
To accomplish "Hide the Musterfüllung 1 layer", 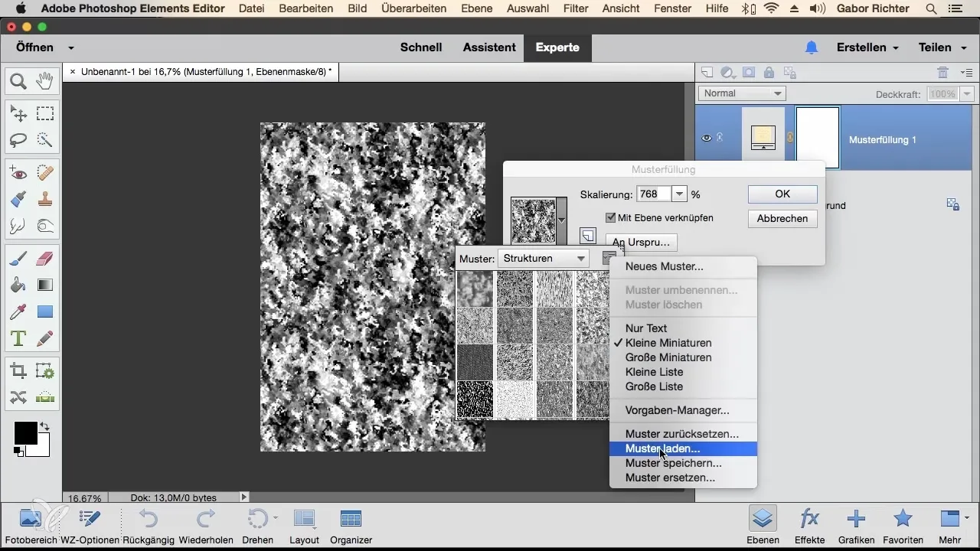I will coord(707,138).
